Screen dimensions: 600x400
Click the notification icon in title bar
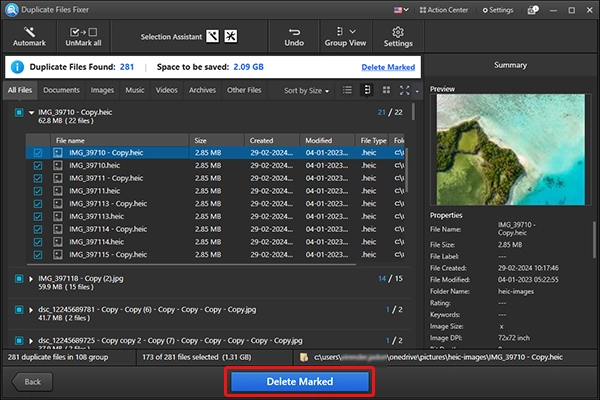click(x=533, y=10)
